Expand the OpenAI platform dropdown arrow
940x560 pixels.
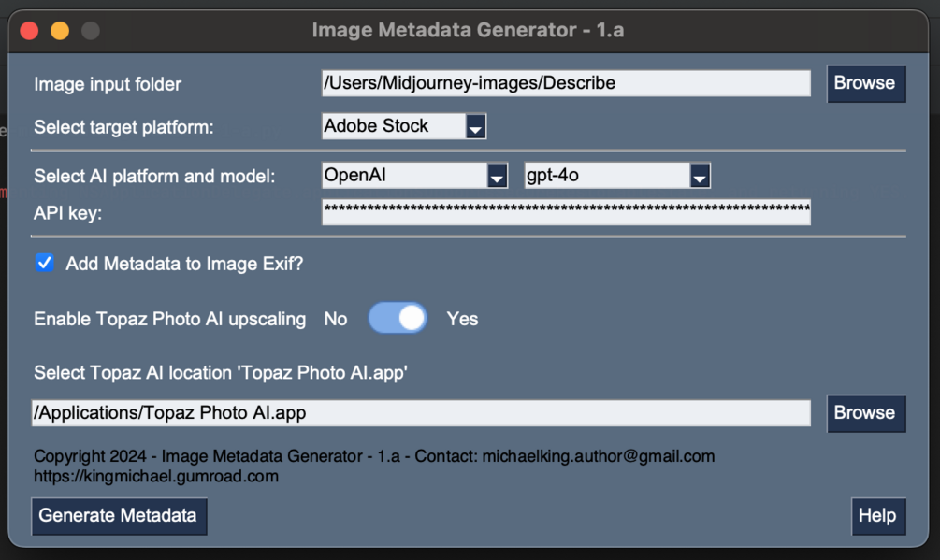pyautogui.click(x=497, y=176)
